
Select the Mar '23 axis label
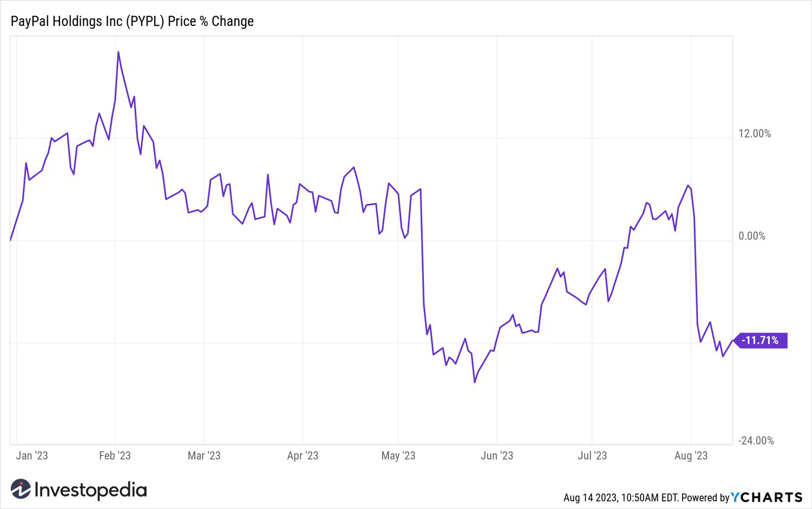(x=204, y=455)
